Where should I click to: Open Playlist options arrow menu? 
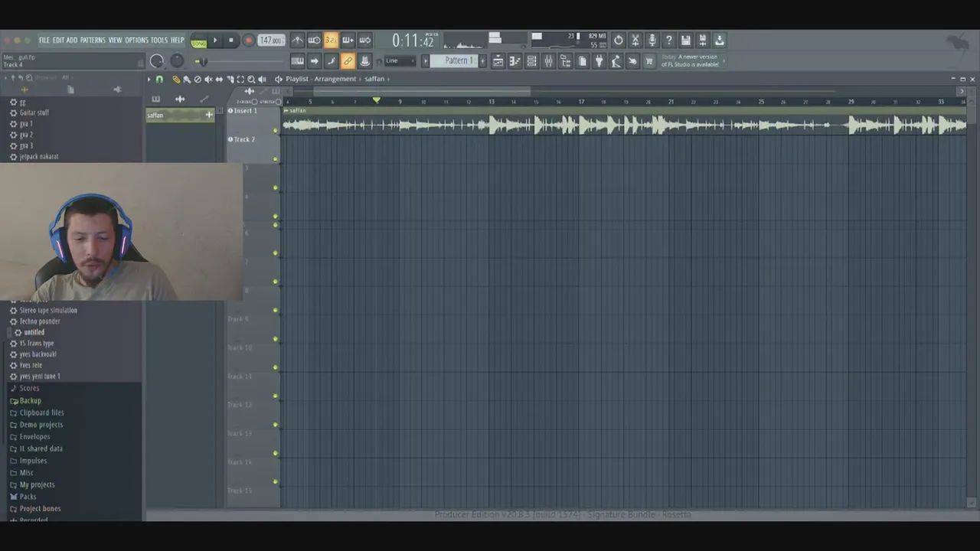click(x=149, y=79)
